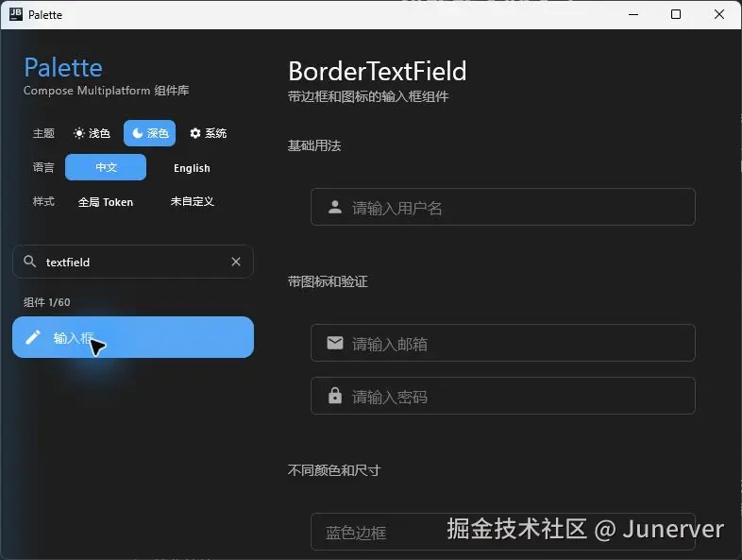Click the 基础用法 section heading

[x=314, y=145]
